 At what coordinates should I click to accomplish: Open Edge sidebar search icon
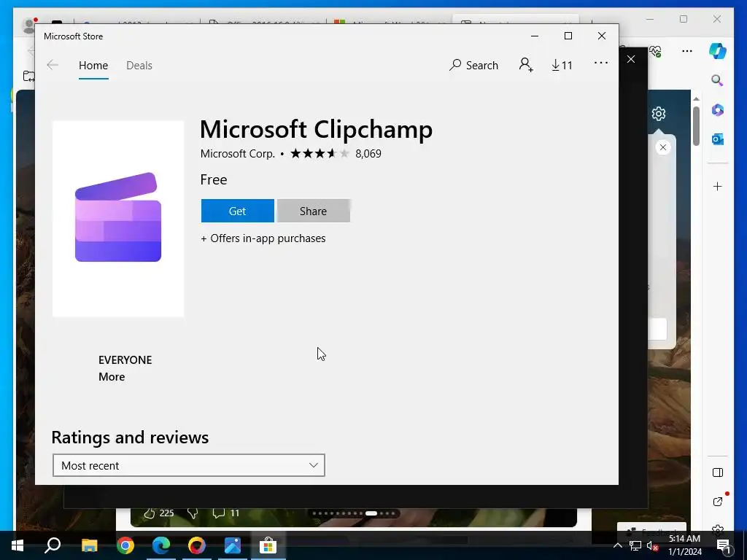click(718, 80)
